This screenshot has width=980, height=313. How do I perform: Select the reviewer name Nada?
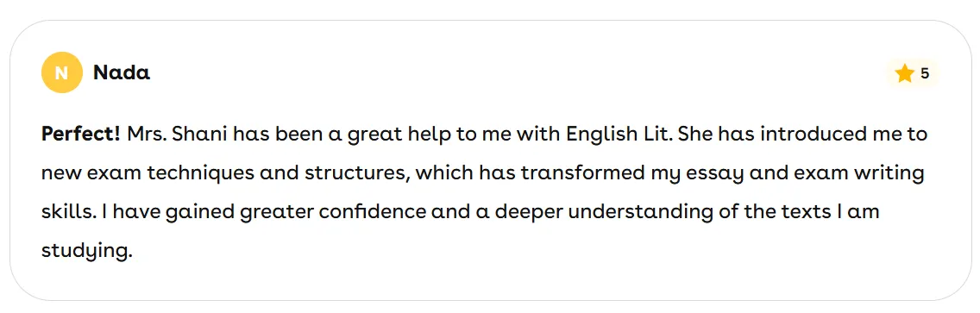pos(122,73)
